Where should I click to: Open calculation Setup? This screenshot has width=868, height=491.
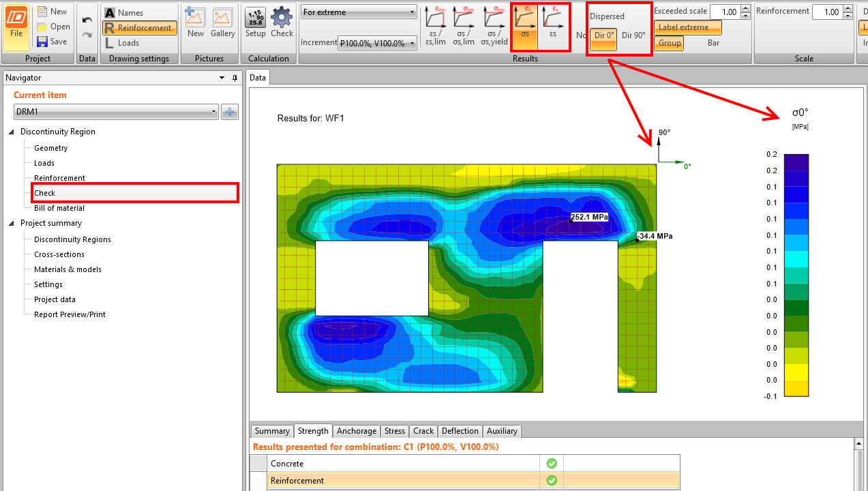click(x=256, y=23)
